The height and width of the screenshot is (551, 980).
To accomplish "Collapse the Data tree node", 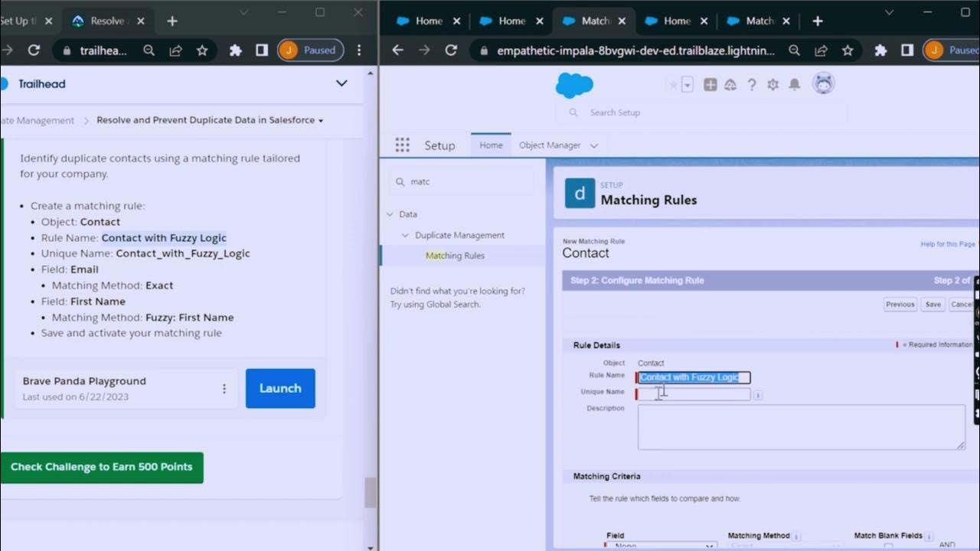I will [x=390, y=214].
